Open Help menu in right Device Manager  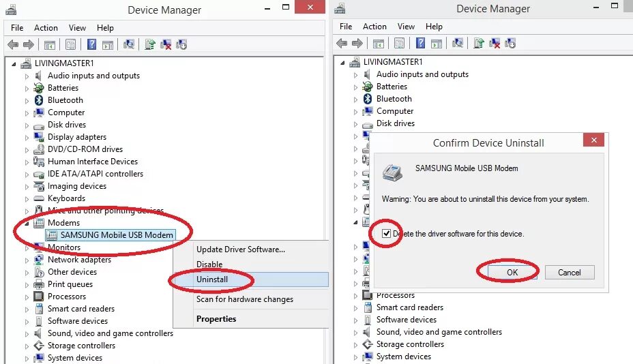coord(434,26)
